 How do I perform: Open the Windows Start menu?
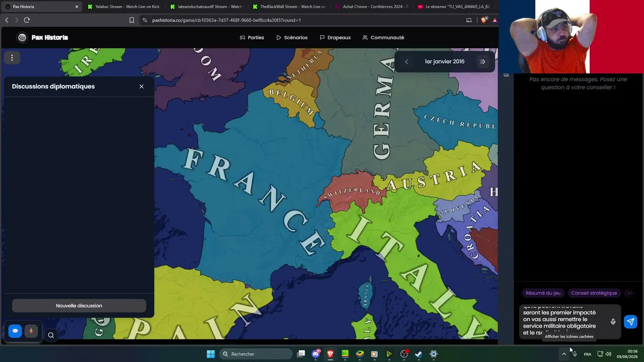(x=211, y=354)
